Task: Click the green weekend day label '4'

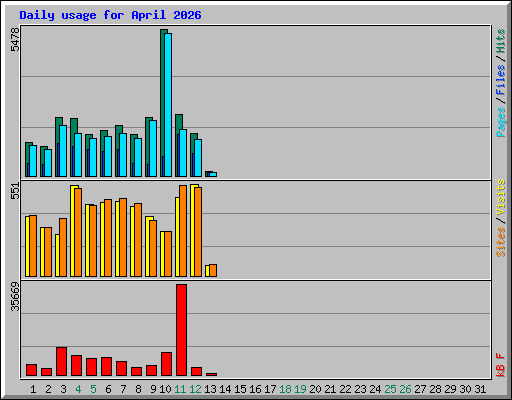Action: click(78, 389)
